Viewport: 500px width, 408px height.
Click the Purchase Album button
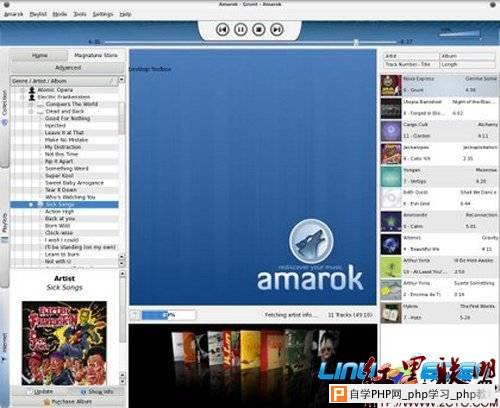[68, 402]
